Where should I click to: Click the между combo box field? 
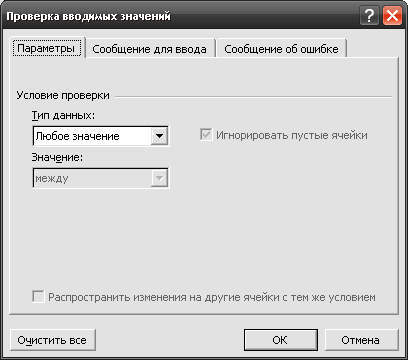[101, 178]
